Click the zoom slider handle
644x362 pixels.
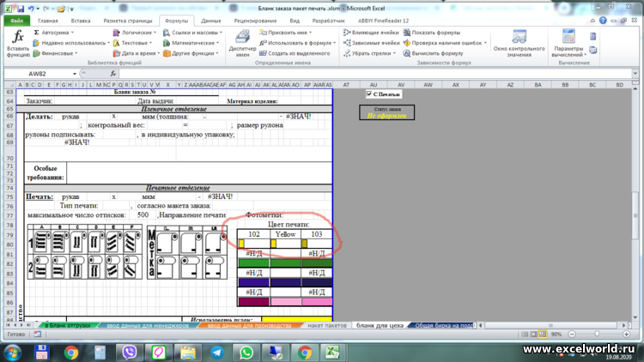[x=597, y=334]
